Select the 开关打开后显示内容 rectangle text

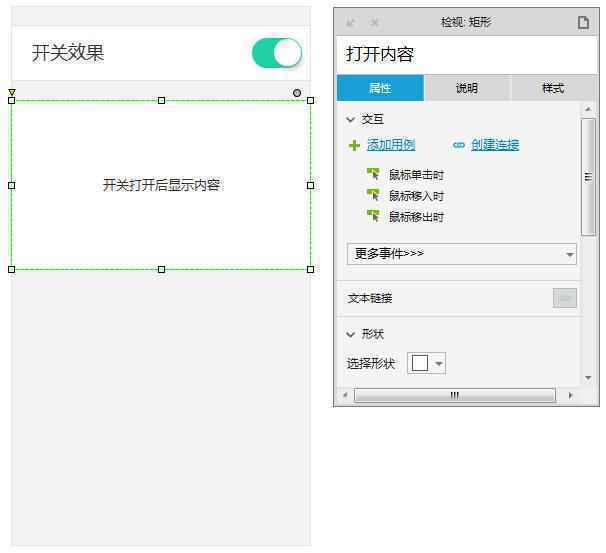pos(162,185)
